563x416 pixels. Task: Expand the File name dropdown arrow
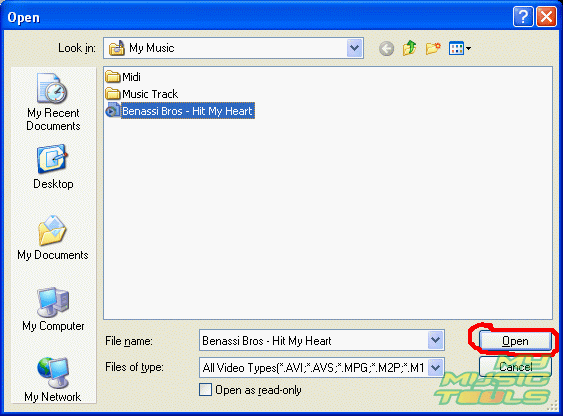coord(436,340)
